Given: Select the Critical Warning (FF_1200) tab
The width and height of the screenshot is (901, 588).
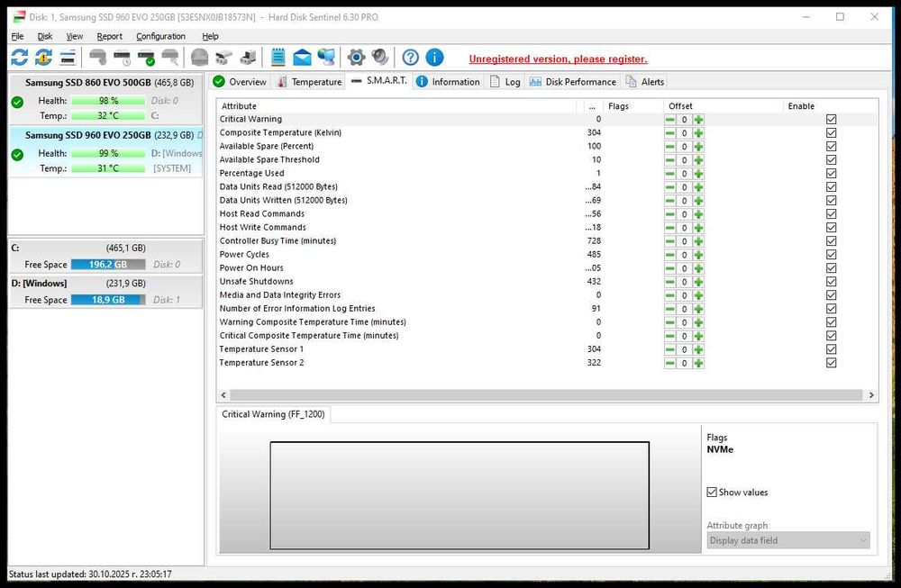Looking at the screenshot, I should (x=274, y=414).
